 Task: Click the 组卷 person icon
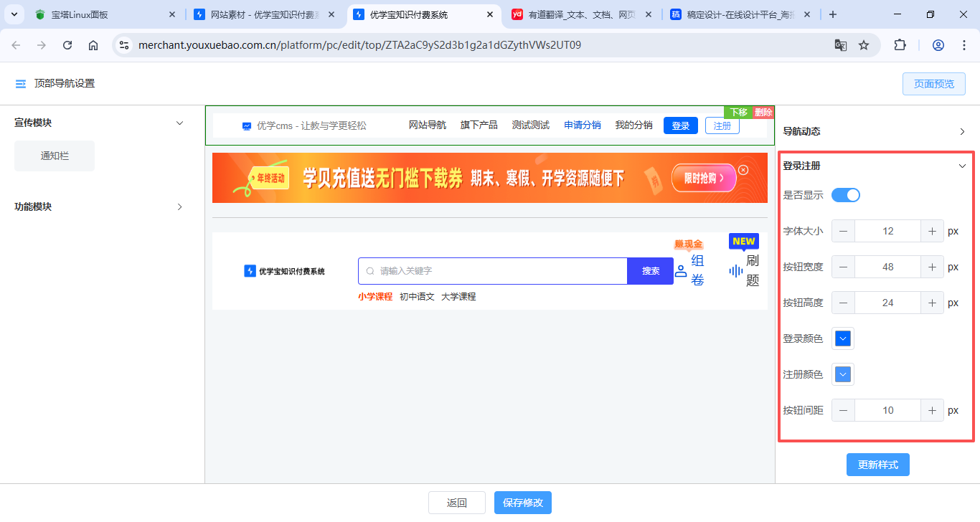point(681,271)
